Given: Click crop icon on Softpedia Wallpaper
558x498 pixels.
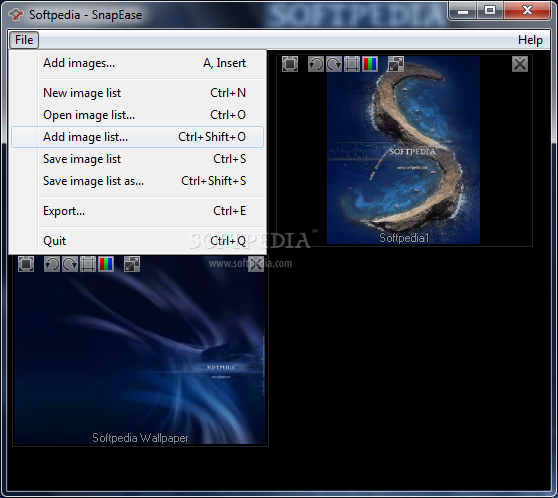Looking at the screenshot, I should click(88, 264).
